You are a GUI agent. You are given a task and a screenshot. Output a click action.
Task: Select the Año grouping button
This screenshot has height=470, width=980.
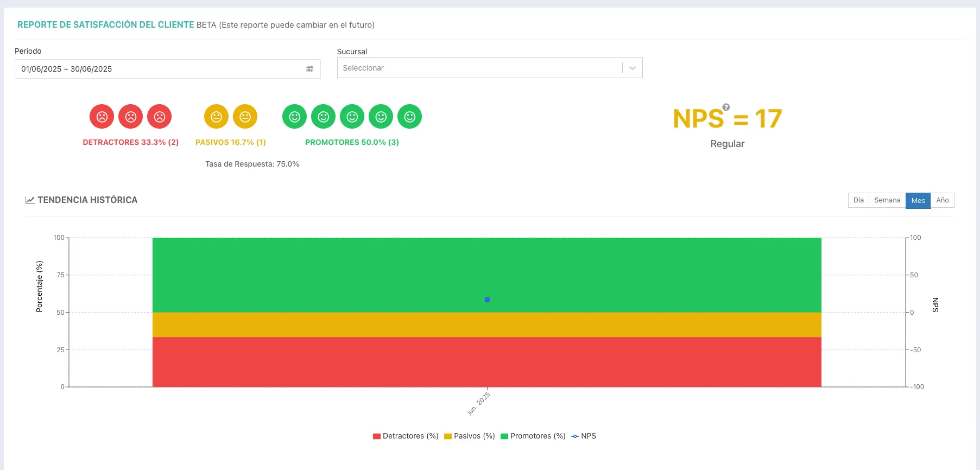943,200
